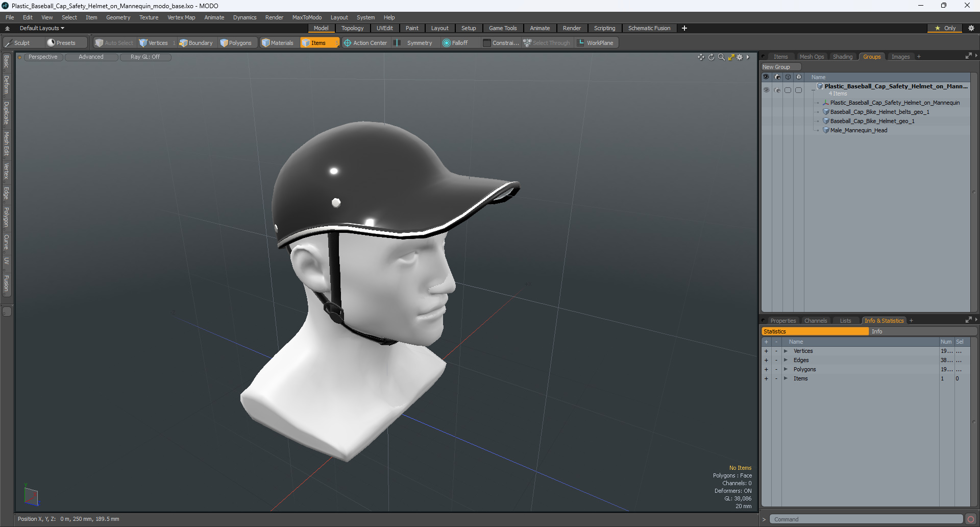This screenshot has height=527, width=980.
Task: Expand the Edges statistics row
Action: coord(786,360)
